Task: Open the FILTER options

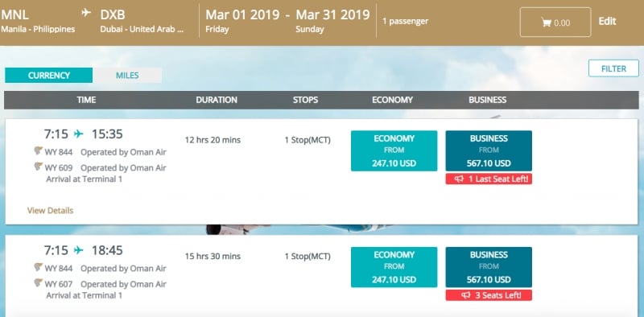Action: 613,68
